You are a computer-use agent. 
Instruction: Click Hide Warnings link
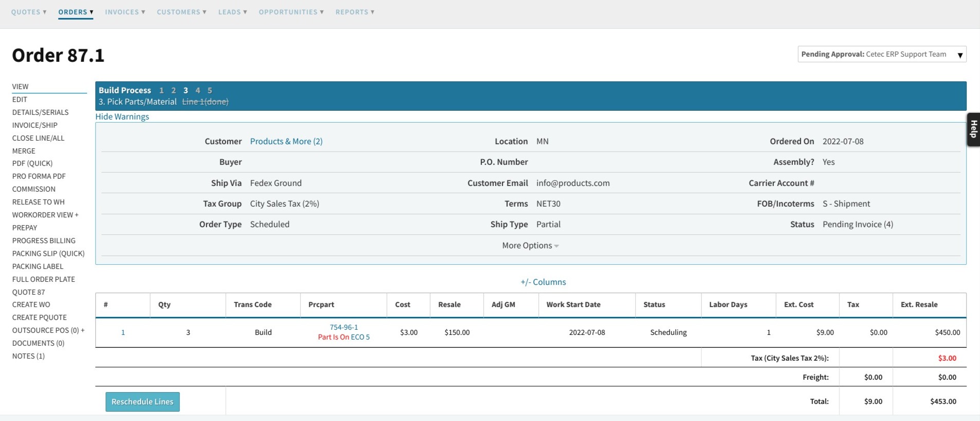[122, 116]
